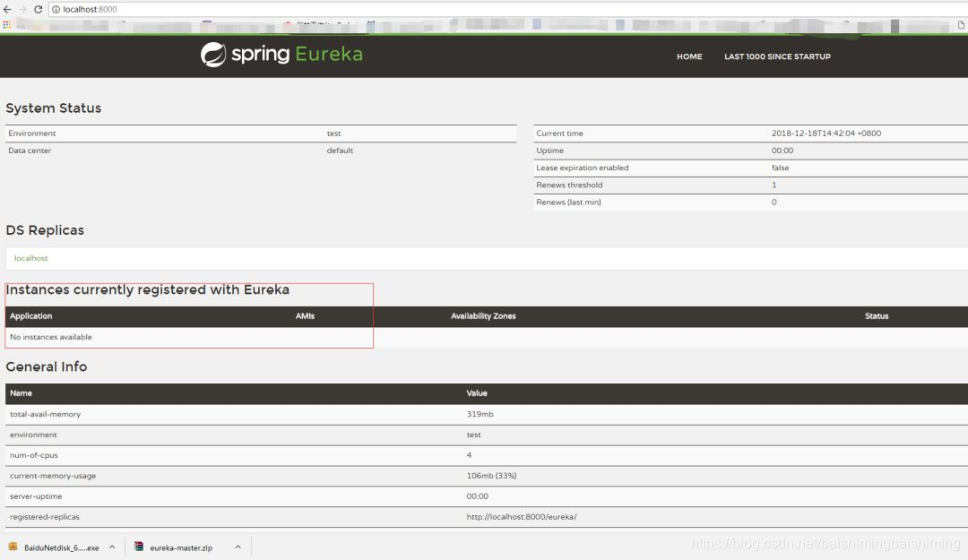Screen dimensions: 968x560
Task: Click the 'current-memory-usage' row name
Action: coord(53,476)
